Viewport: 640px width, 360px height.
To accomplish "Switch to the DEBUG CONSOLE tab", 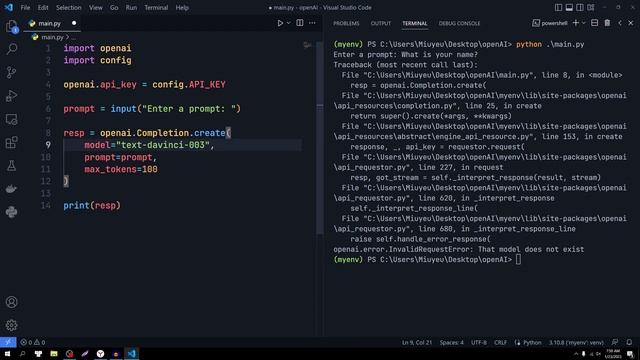I will pyautogui.click(x=459, y=23).
